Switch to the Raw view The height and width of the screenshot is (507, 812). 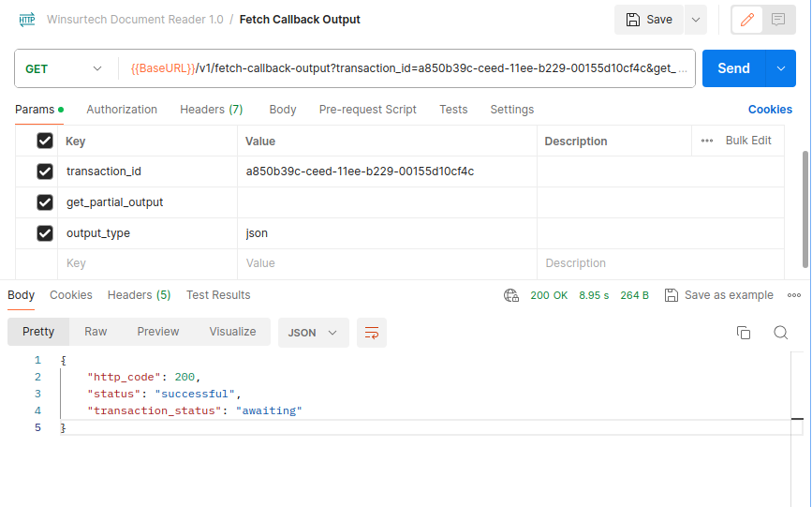96,332
